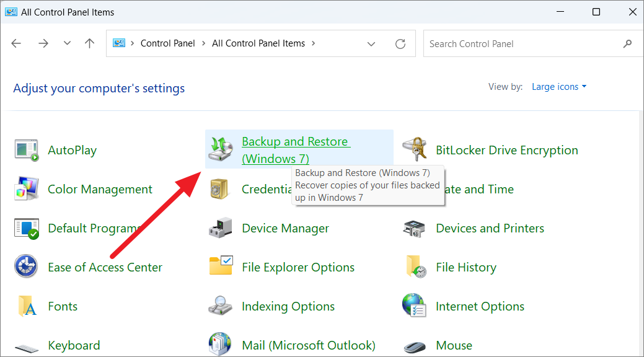
Task: Open the File Explorer Options folder icon
Action: click(221, 265)
